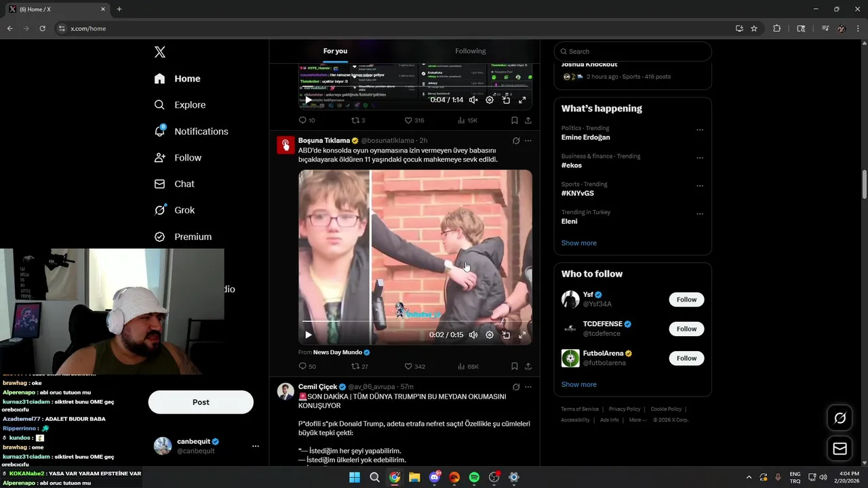Bookmark the Boşuna Tıklama post
The height and width of the screenshot is (488, 868).
514,367
